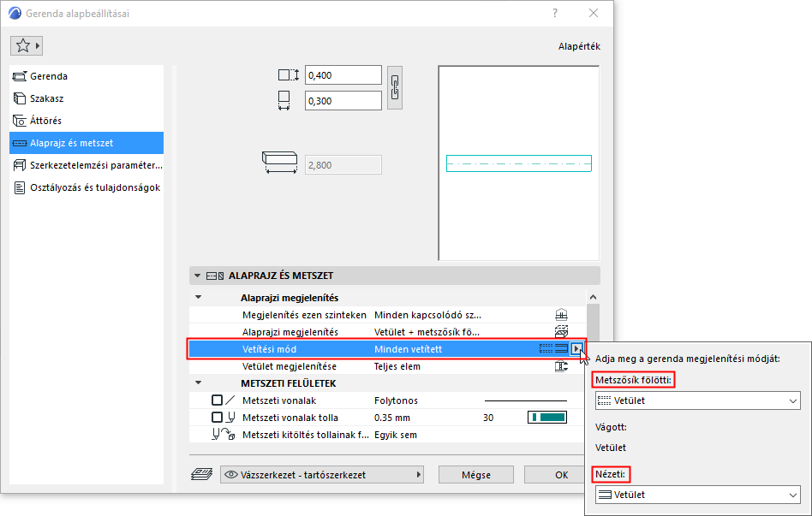Close the Gerenda alapbeállításai dialog

pos(594,13)
